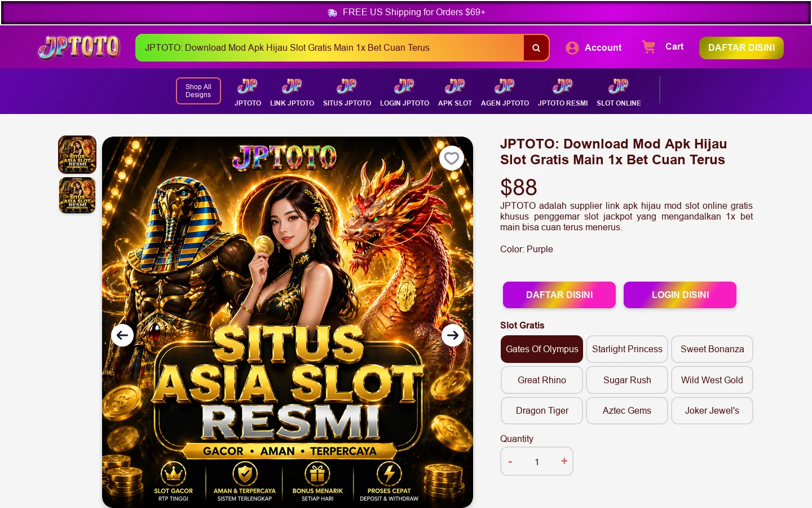Select the Sugar Rush option
The image size is (812, 508).
tap(627, 380)
